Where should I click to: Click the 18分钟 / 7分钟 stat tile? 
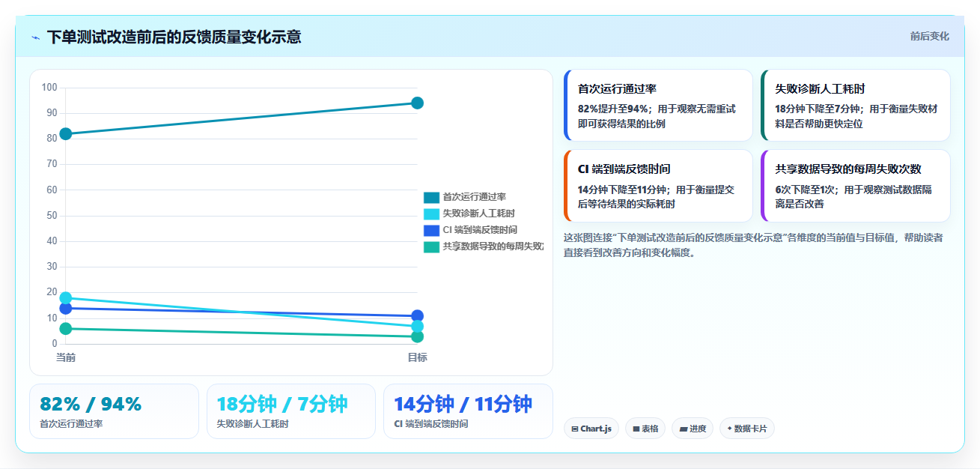tap(291, 411)
